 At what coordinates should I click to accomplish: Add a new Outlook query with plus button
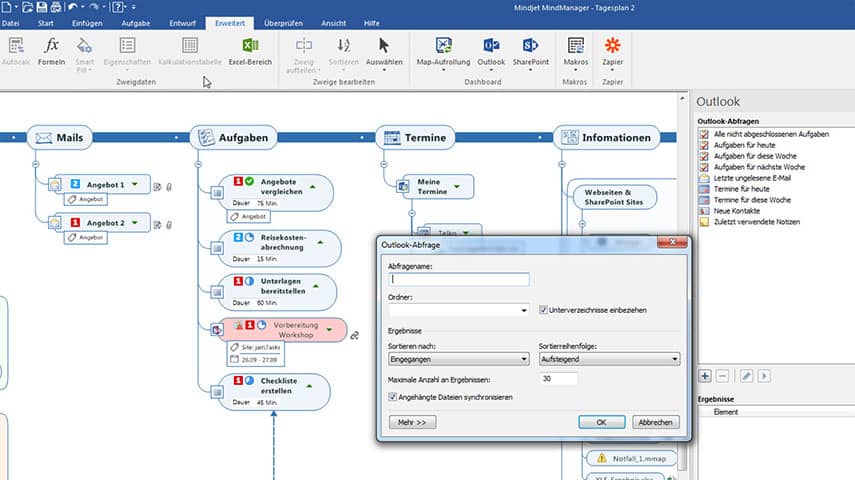click(x=705, y=376)
